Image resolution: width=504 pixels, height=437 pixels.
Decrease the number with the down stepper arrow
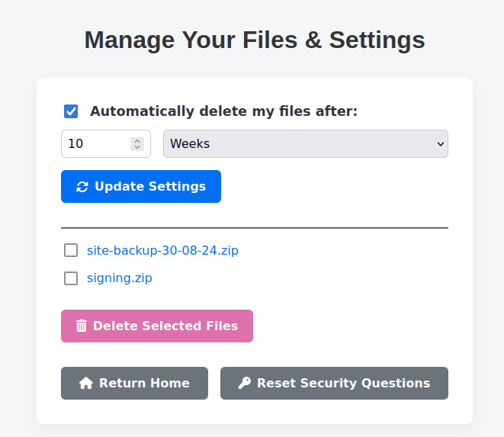coord(136,147)
